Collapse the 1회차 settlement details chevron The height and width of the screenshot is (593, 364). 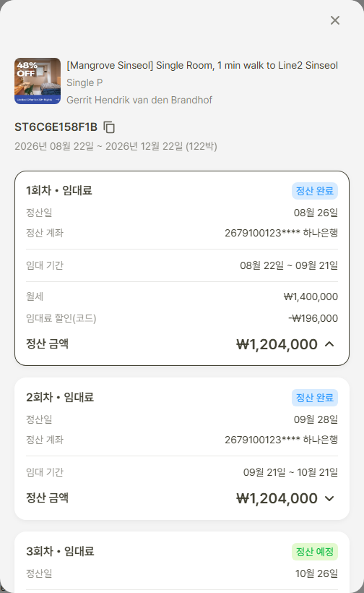pyautogui.click(x=329, y=344)
